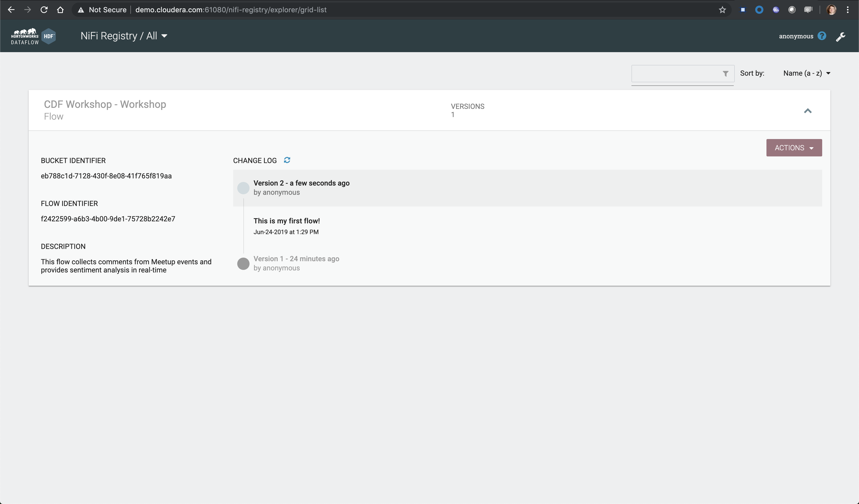The width and height of the screenshot is (859, 504).
Task: Click the filter funnel icon in search bar
Action: click(725, 73)
